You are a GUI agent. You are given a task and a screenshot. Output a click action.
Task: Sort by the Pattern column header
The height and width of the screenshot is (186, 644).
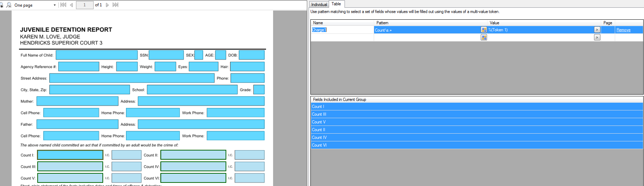pyautogui.click(x=383, y=23)
